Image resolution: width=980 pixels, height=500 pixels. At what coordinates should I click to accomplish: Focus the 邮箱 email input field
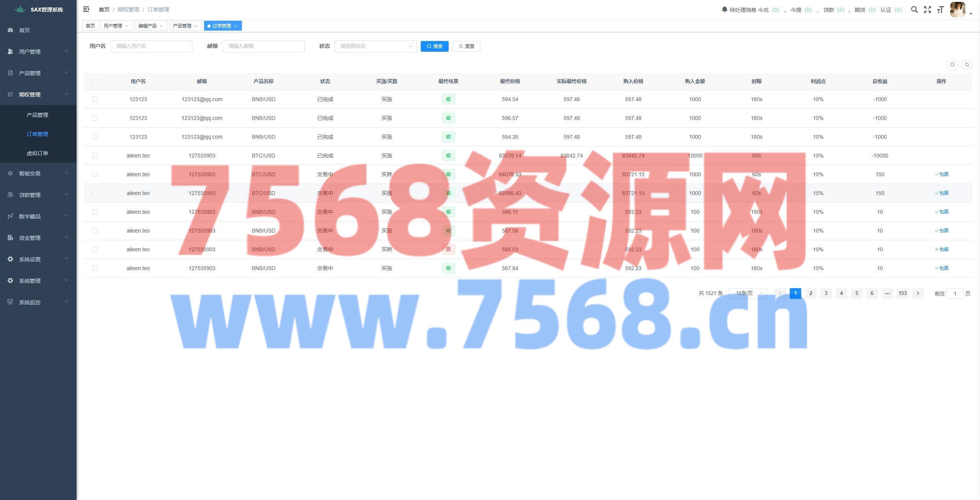pos(263,46)
